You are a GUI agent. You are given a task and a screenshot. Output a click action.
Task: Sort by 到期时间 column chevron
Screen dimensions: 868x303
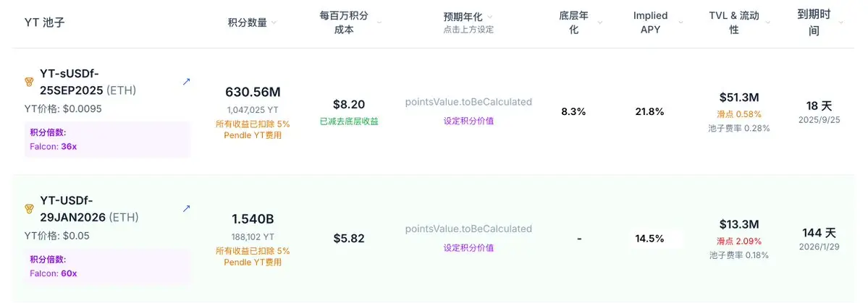841,22
